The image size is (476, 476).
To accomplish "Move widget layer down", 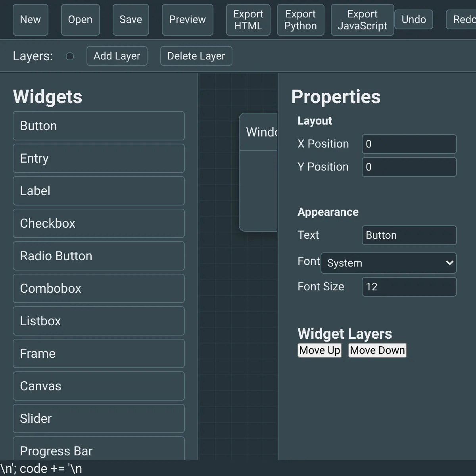I will click(x=377, y=350).
